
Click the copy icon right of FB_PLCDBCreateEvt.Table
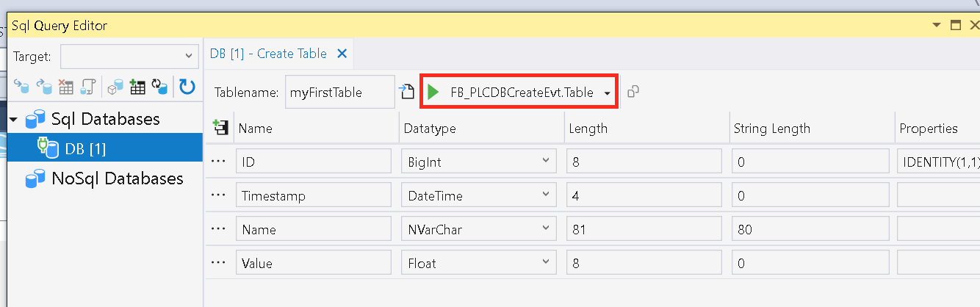(633, 93)
